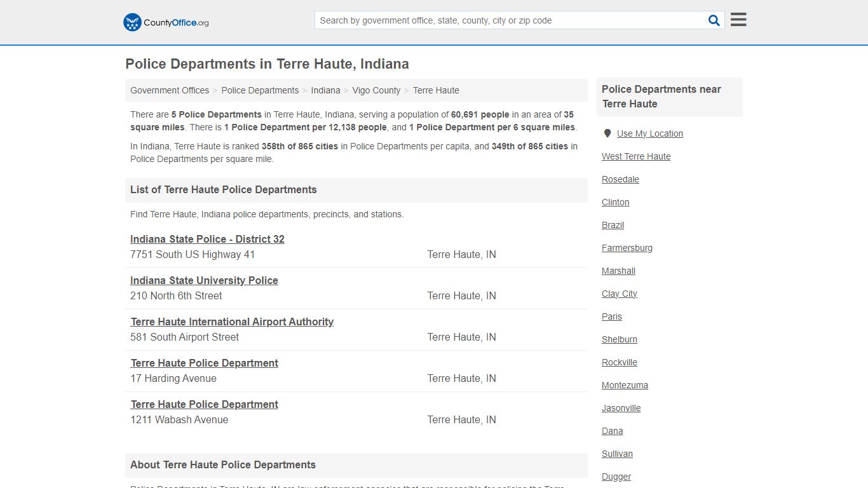
Task: Open Indiana State University Police listing
Action: (x=204, y=280)
